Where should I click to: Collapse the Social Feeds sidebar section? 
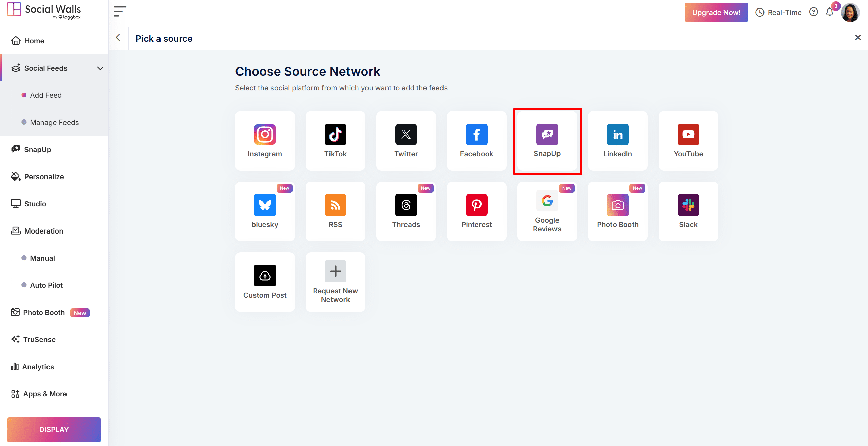[100, 68]
